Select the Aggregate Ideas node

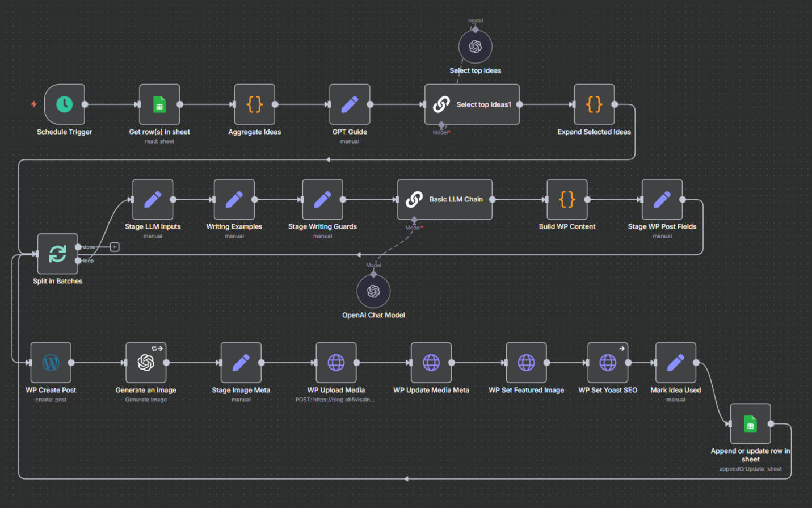254,104
